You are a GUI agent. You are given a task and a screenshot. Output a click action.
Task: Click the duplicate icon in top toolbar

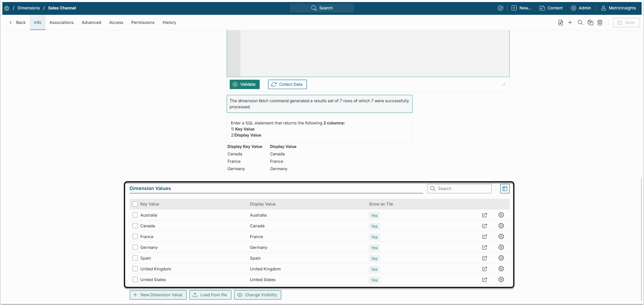[590, 23]
